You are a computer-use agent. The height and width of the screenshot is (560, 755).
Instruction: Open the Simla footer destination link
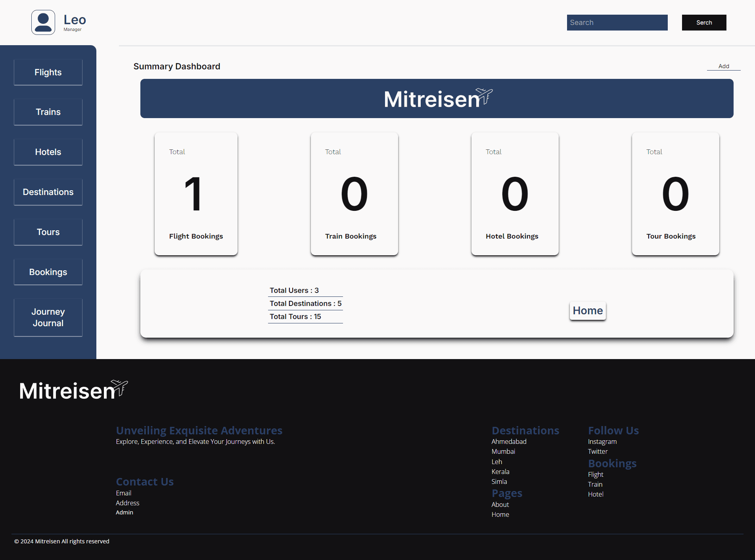(499, 482)
